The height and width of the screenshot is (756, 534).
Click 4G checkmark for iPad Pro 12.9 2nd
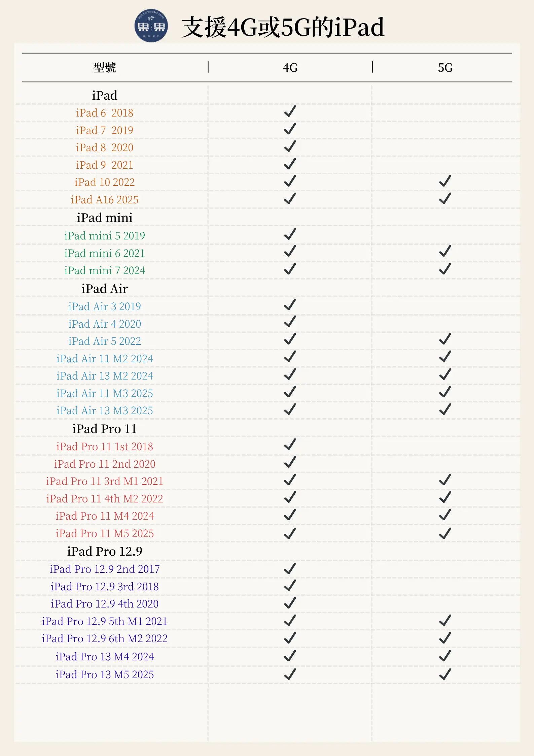click(290, 568)
